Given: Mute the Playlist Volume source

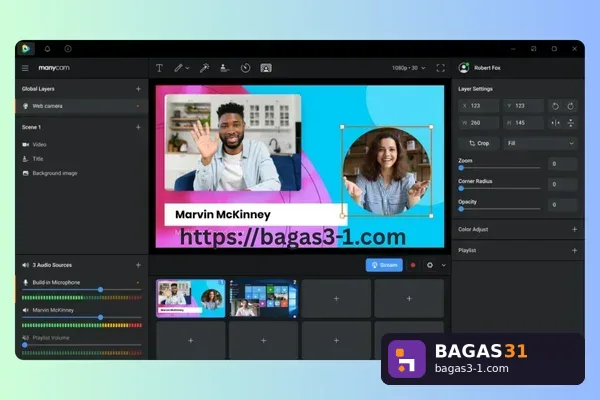Looking at the screenshot, I should coord(26,338).
